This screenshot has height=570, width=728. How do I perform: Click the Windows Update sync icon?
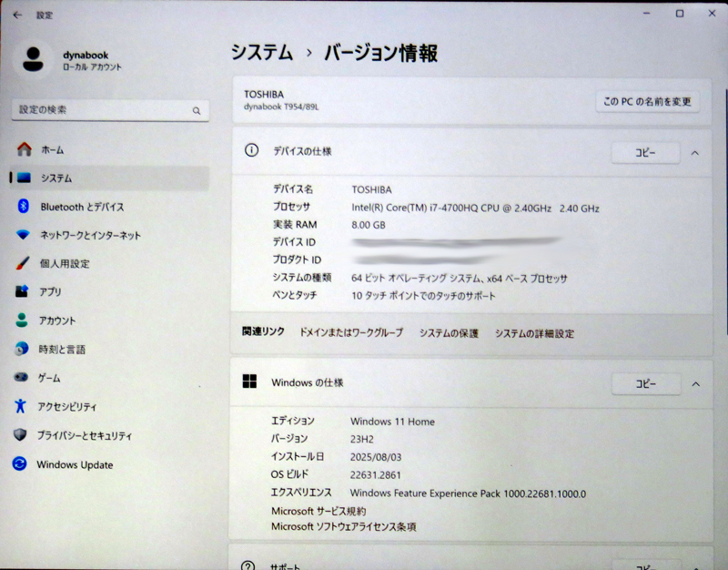19,463
